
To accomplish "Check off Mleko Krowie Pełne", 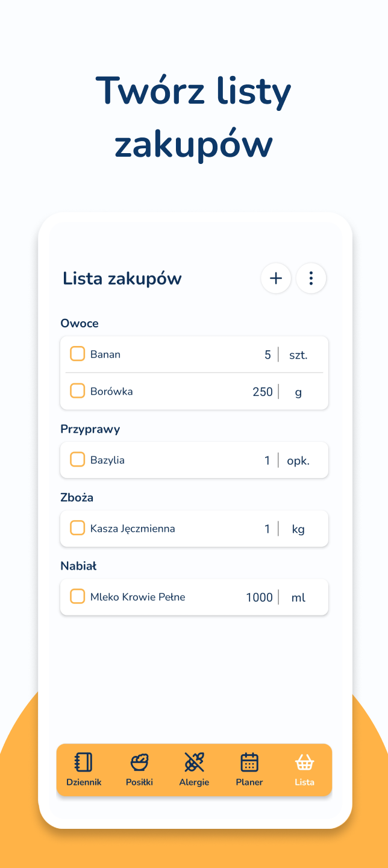I will (x=77, y=596).
